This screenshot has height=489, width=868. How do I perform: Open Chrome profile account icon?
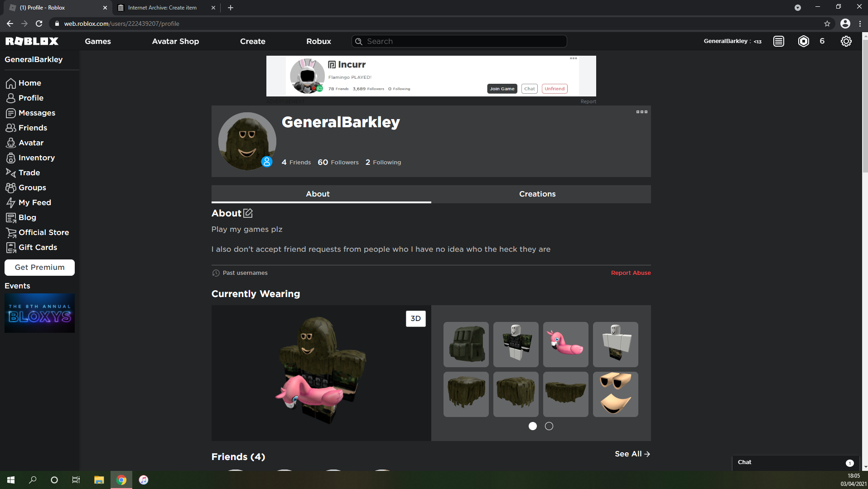pos(845,24)
